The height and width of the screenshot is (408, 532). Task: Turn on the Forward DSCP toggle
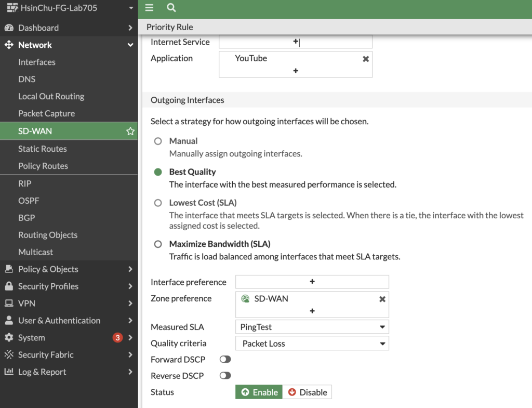225,360
